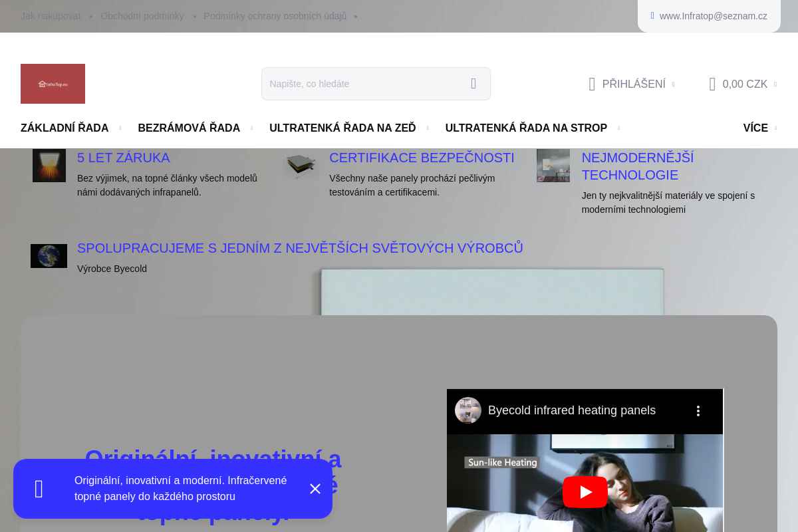Click the email icon beside Infratop address
The image size is (798, 532).
point(652,16)
